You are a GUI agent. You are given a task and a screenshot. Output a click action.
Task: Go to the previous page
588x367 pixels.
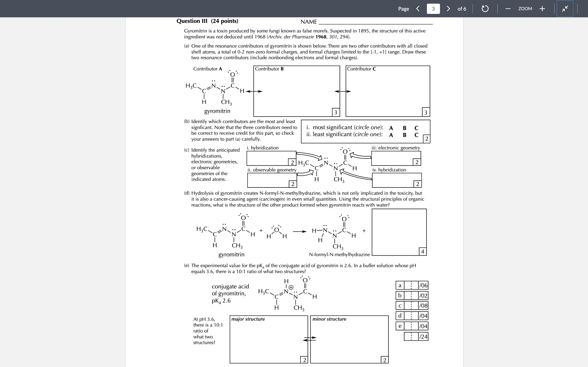[x=418, y=9]
